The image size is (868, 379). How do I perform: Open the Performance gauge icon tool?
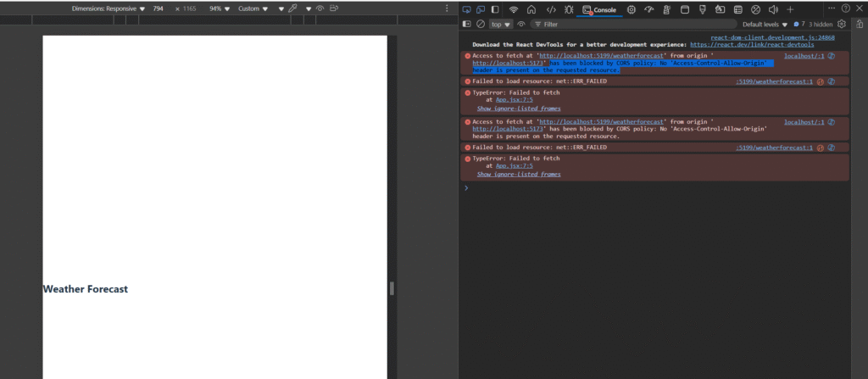[x=648, y=9]
